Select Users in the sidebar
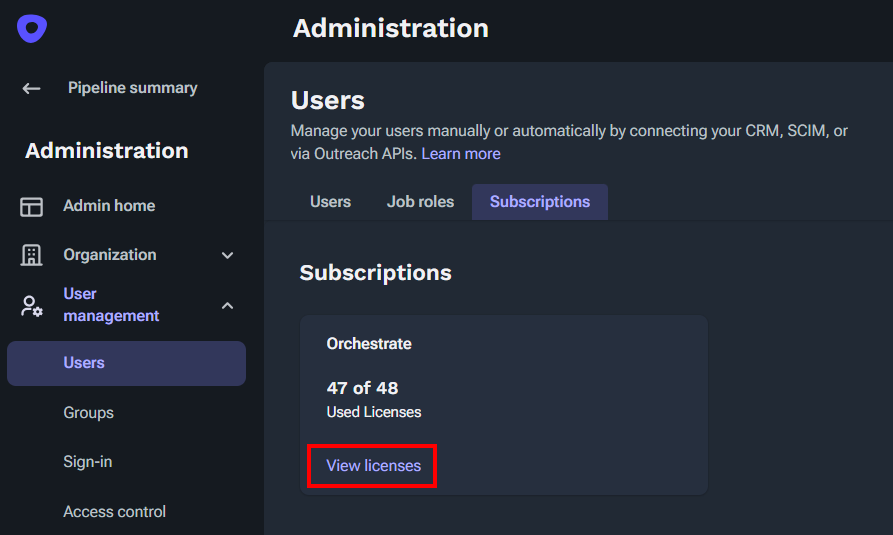The width and height of the screenshot is (893, 535). 126,364
